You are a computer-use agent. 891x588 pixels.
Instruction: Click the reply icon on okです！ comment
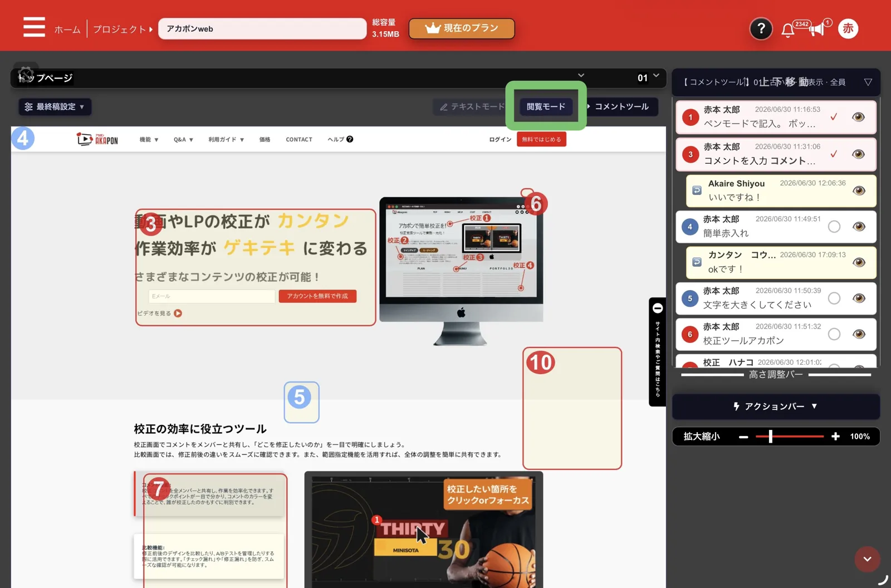[x=697, y=262]
